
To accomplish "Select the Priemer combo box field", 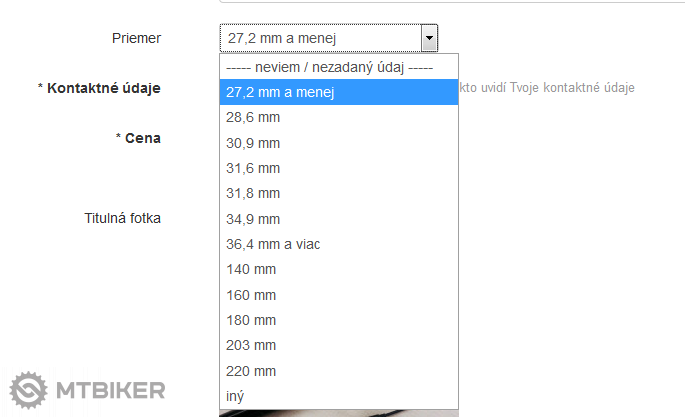I will point(320,39).
